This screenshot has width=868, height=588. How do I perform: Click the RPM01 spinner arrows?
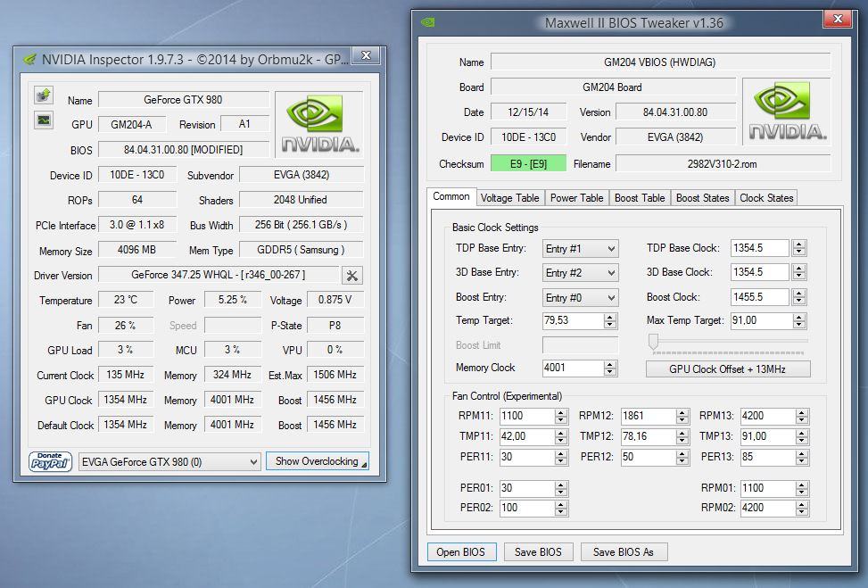[x=802, y=488]
